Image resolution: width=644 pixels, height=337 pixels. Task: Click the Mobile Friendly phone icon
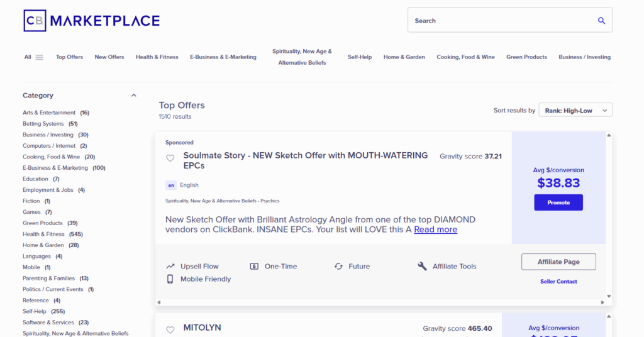click(x=170, y=279)
